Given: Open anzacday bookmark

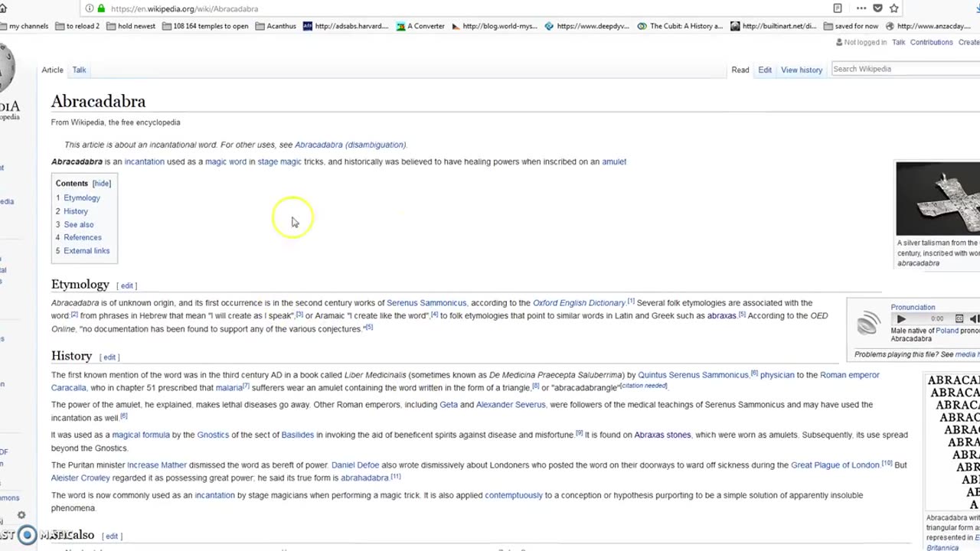Looking at the screenshot, I should tap(928, 26).
